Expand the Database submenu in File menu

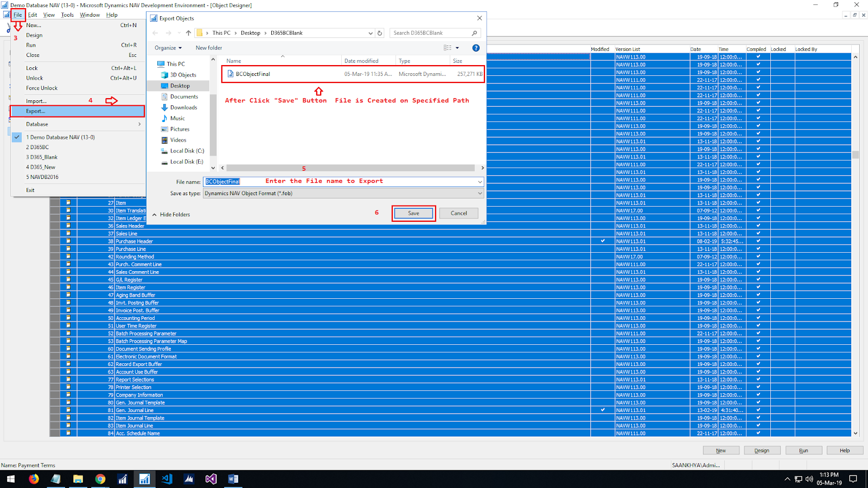(x=78, y=124)
